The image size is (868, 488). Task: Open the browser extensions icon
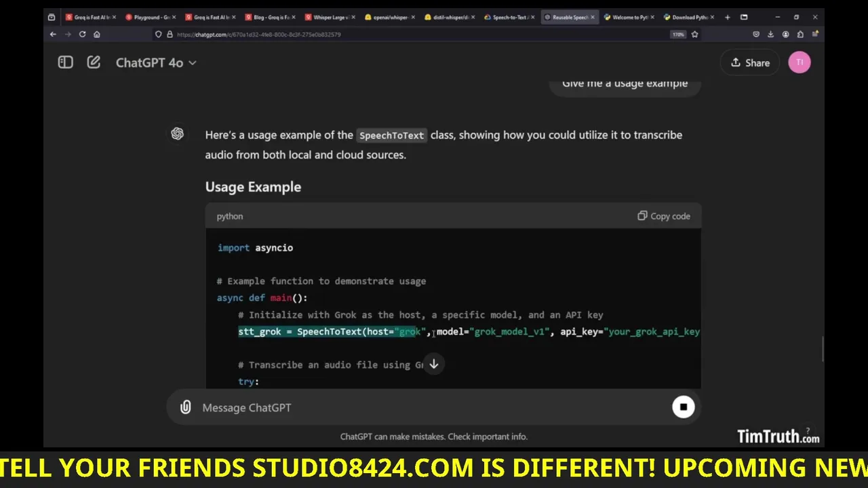pyautogui.click(x=800, y=35)
